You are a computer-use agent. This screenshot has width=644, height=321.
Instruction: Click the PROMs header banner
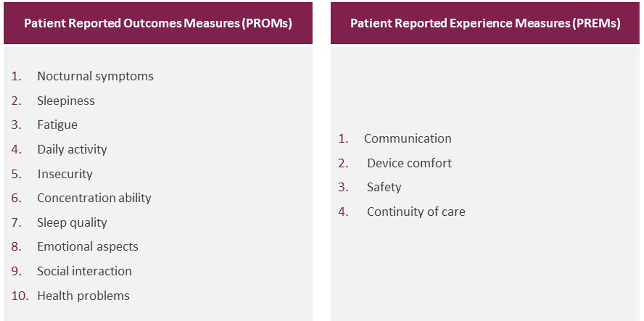158,23
